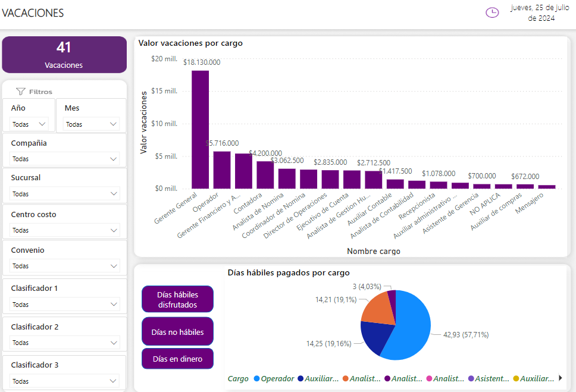Click the blue Operador legend marker

[x=256, y=378]
